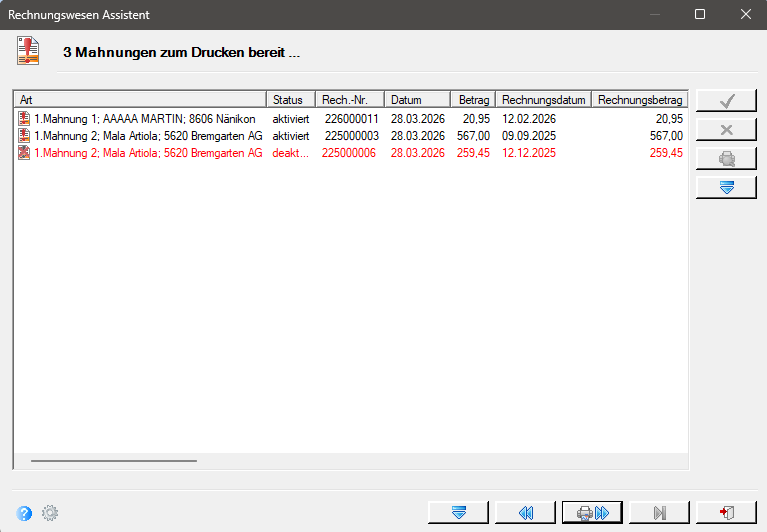This screenshot has width=767, height=532.
Task: Exit the assistant with door icon
Action: [726, 512]
